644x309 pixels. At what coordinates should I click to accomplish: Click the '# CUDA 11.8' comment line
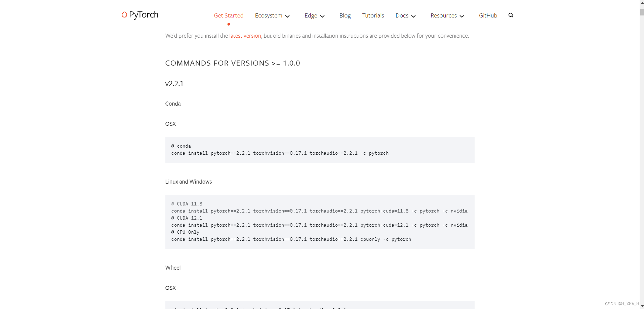point(187,204)
